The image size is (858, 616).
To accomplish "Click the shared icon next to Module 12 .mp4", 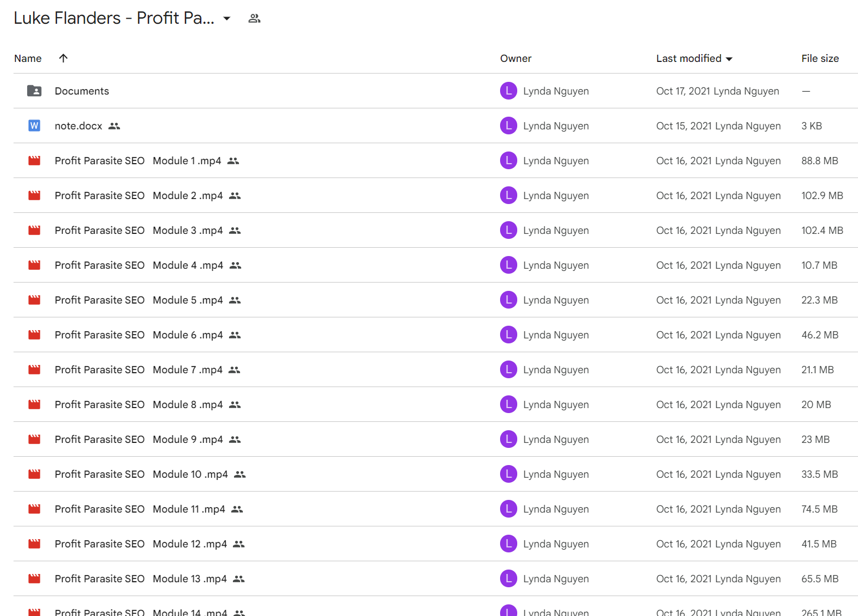I will (x=239, y=544).
